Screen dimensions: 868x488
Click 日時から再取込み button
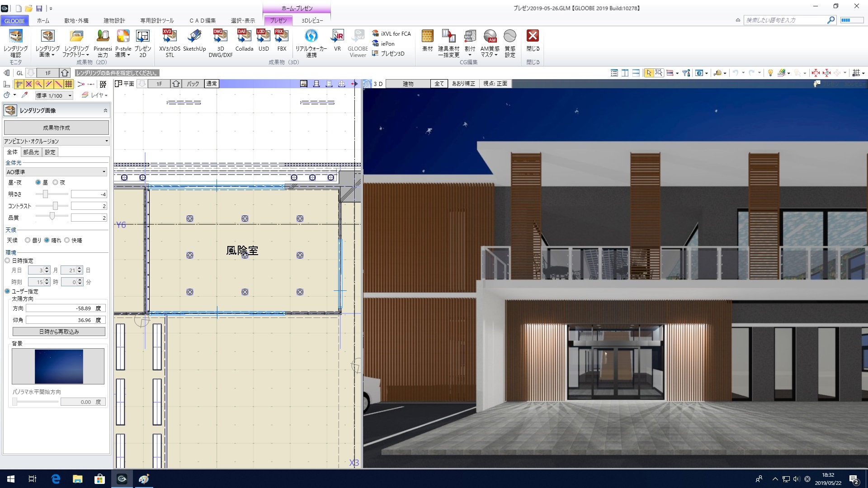59,332
